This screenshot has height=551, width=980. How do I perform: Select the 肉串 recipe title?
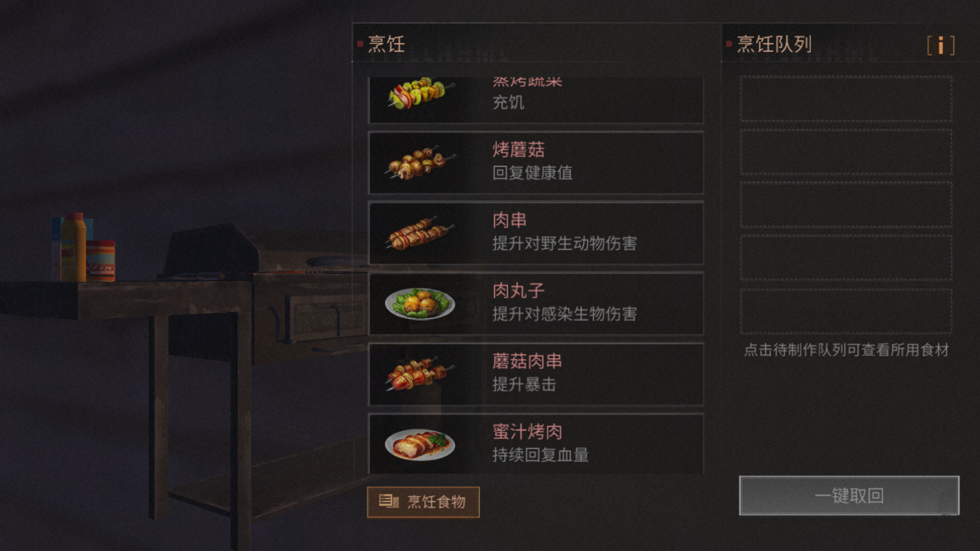pyautogui.click(x=509, y=220)
